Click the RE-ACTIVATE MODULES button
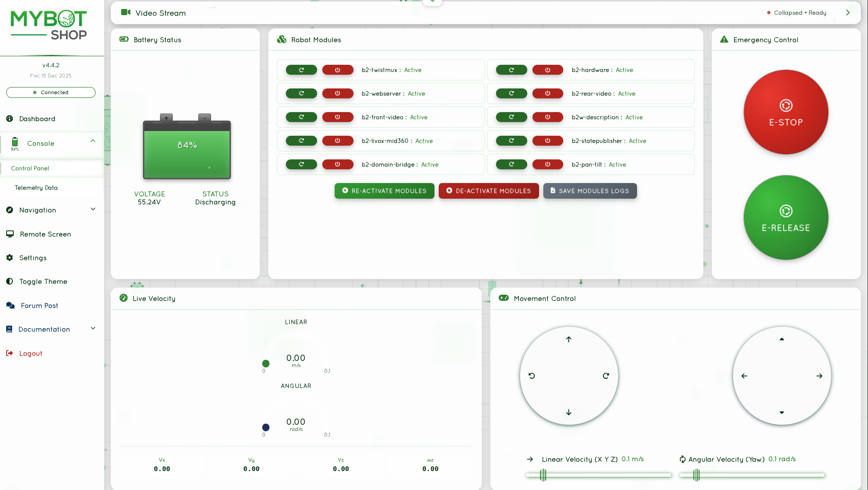The height and width of the screenshot is (490, 868). tap(384, 191)
